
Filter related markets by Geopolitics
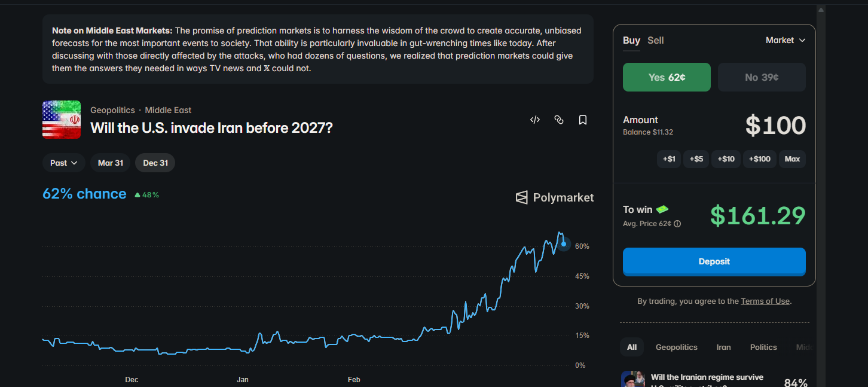click(x=676, y=347)
